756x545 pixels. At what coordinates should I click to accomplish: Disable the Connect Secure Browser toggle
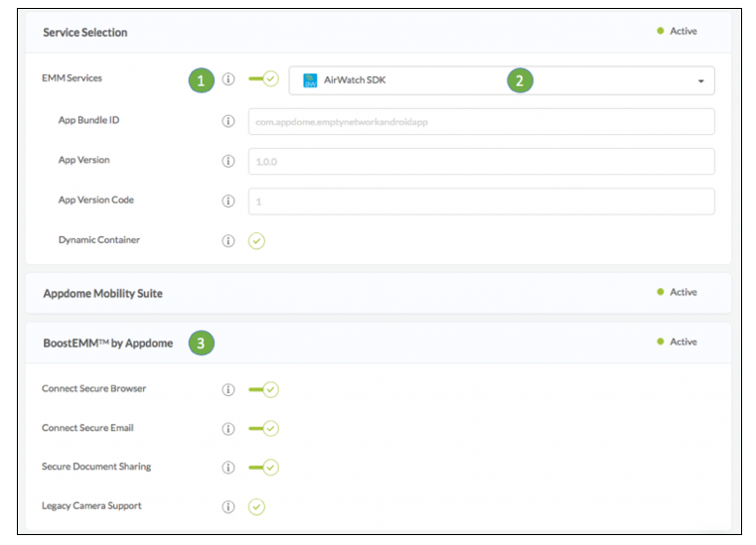(x=264, y=389)
